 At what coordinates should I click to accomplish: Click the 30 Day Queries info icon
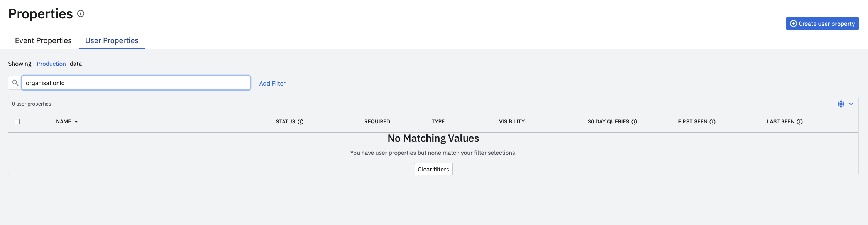tap(634, 122)
